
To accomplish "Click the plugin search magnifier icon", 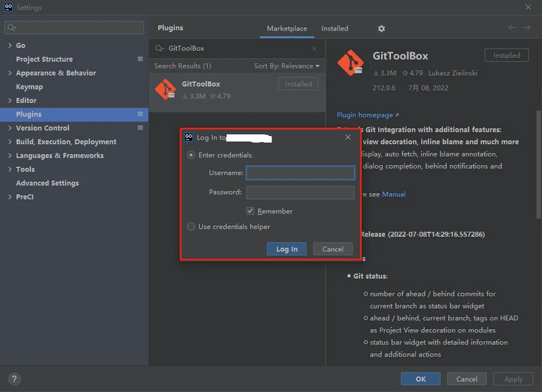I will tap(159, 48).
